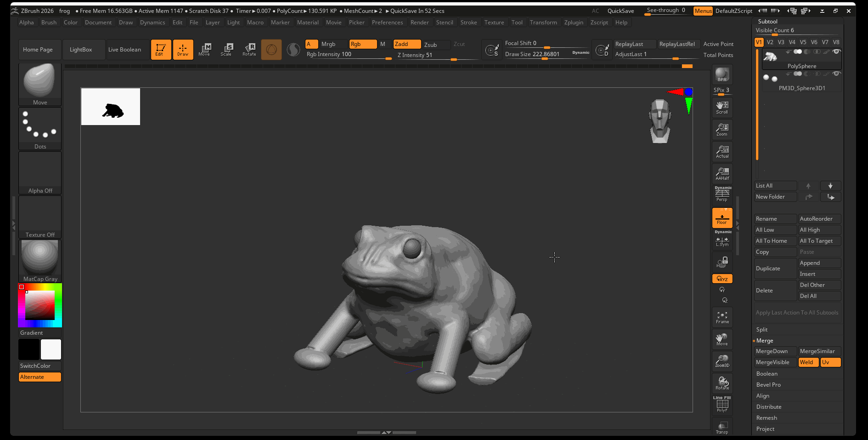Toggle the Floor grid button
Image resolution: width=868 pixels, height=440 pixels.
pos(722,218)
